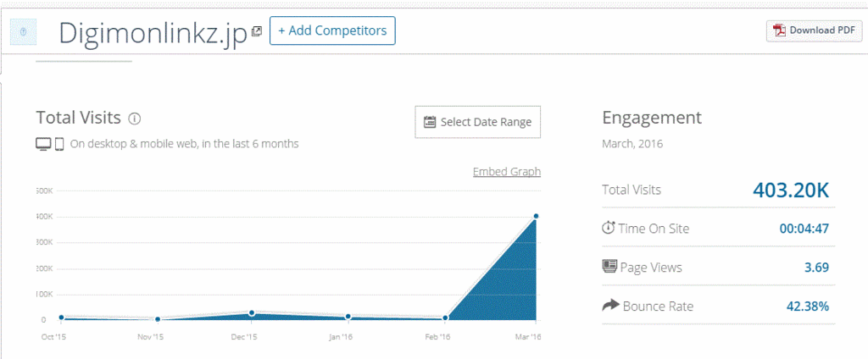Image resolution: width=868 pixels, height=359 pixels.
Task: Click the Mar '16 axis label
Action: (x=527, y=337)
